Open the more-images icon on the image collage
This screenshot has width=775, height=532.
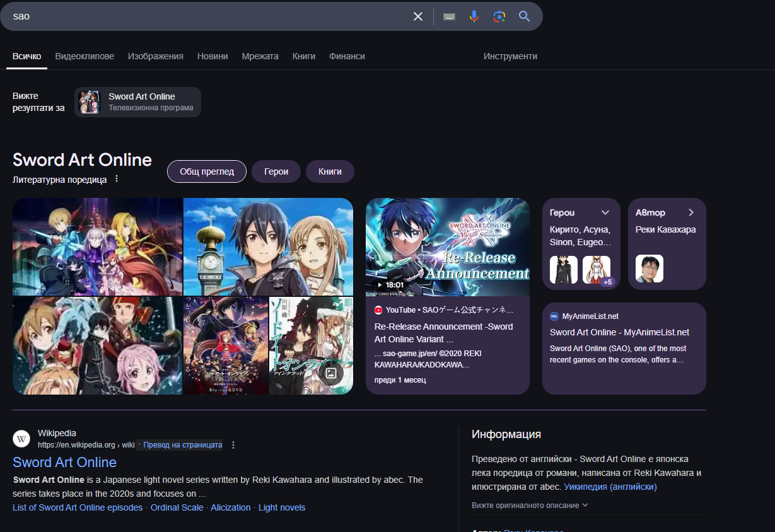click(x=330, y=373)
